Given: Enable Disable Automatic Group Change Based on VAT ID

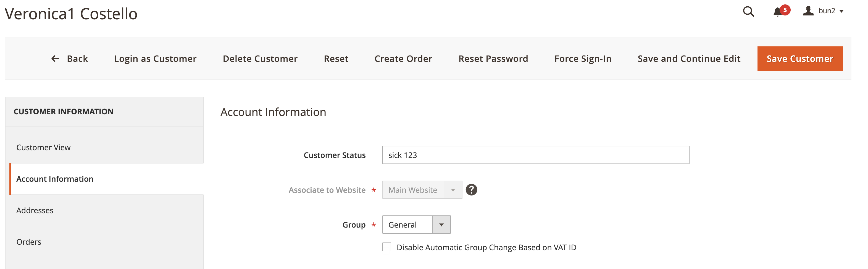Looking at the screenshot, I should (386, 247).
